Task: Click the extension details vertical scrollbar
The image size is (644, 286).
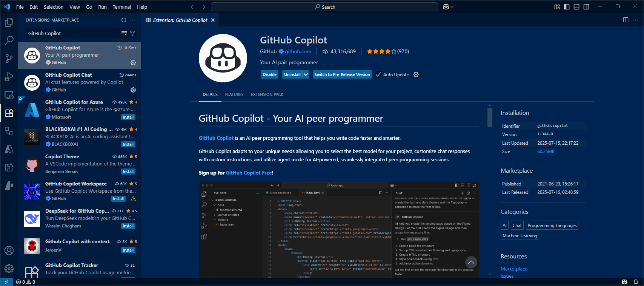Action: pyautogui.click(x=490, y=118)
